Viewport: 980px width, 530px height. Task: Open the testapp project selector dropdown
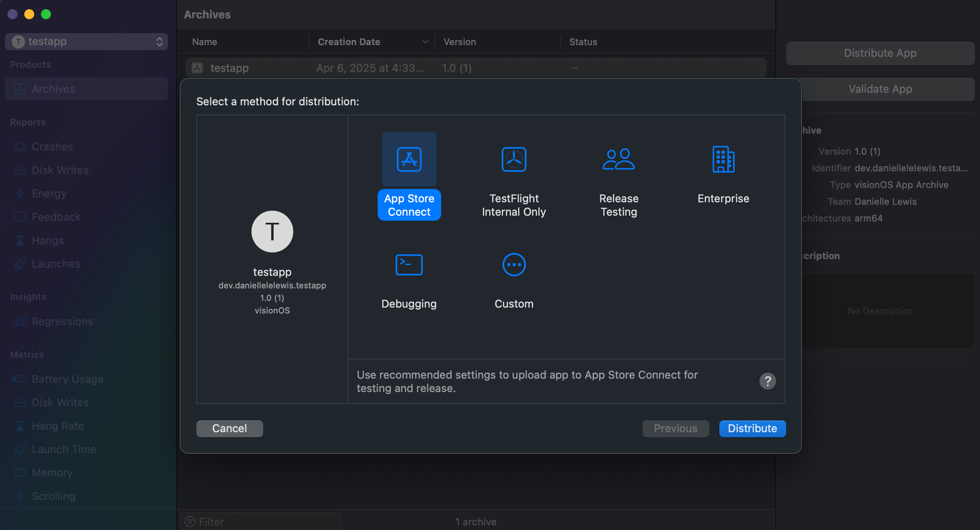[x=86, y=42]
